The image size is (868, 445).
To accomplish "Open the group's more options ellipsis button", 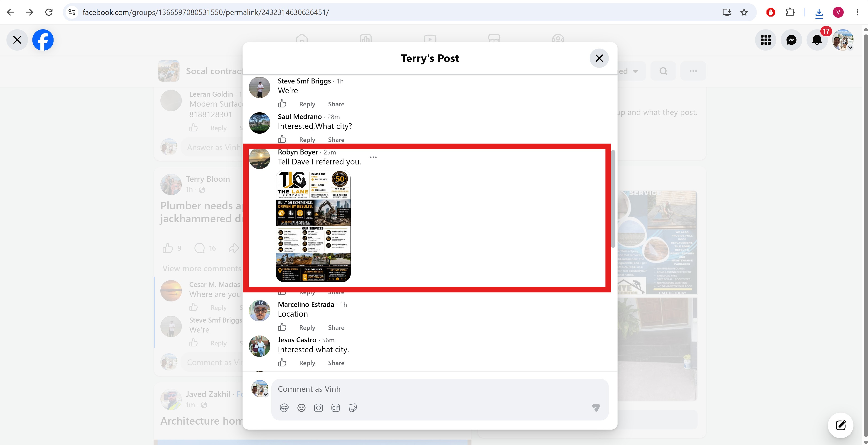I will pyautogui.click(x=693, y=71).
